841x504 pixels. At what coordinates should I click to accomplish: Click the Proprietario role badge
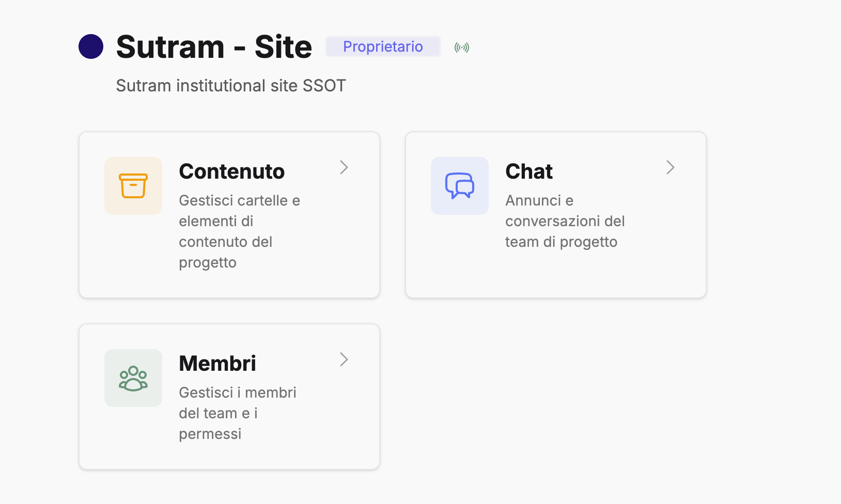383,46
